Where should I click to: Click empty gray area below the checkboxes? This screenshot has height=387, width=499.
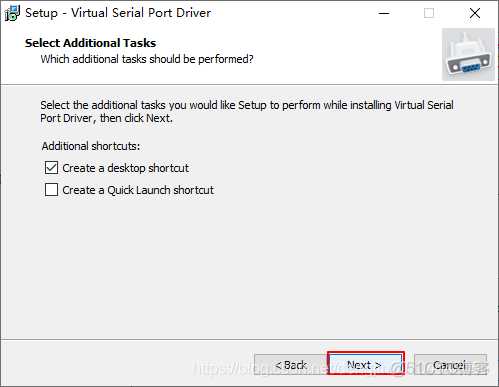point(249,267)
